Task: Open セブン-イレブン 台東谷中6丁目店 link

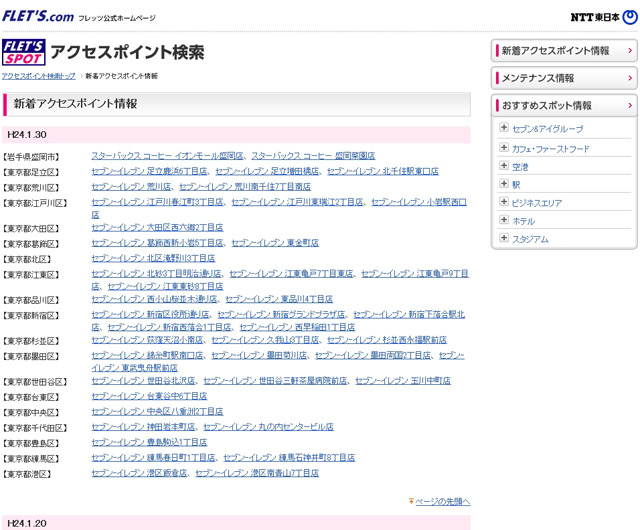Action: [x=149, y=396]
